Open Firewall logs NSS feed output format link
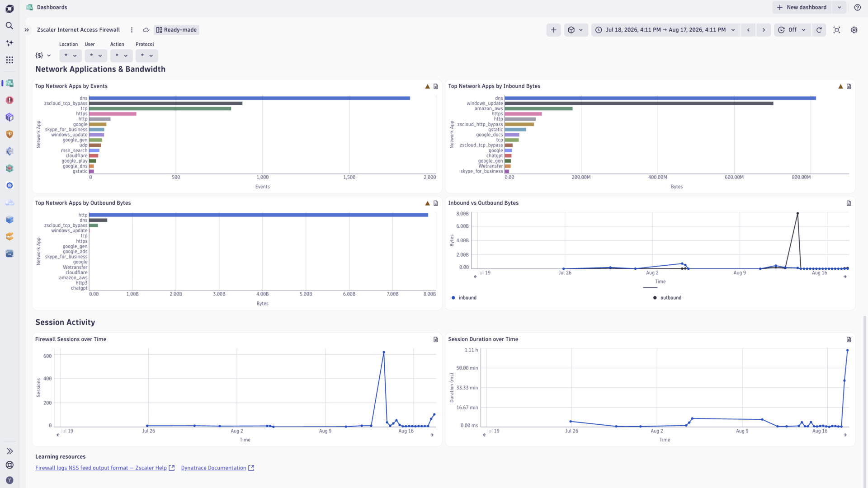This screenshot has height=488, width=868. coord(105,468)
